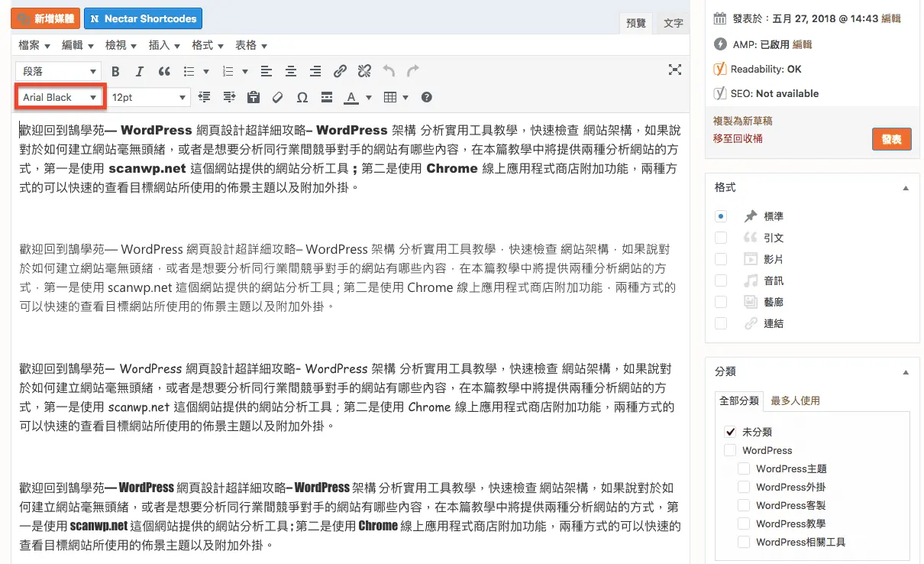The image size is (924, 564).
Task: Select the 影片 post format
Action: coord(721,259)
